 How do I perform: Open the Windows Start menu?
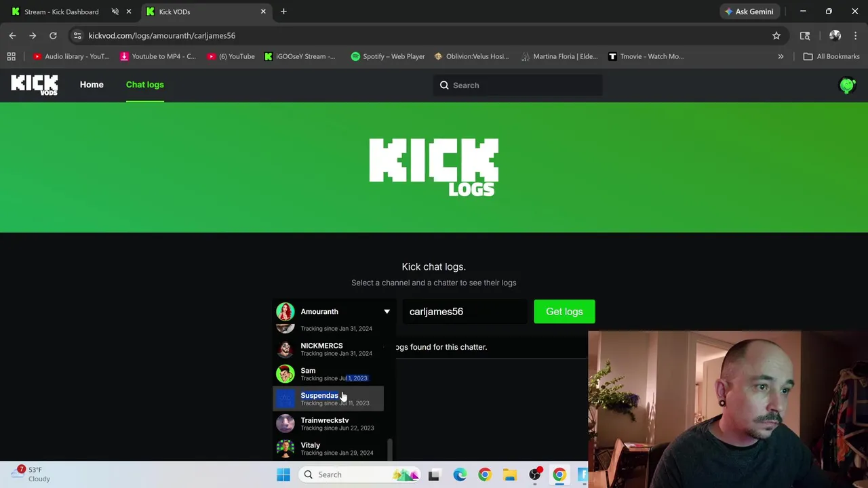click(283, 474)
